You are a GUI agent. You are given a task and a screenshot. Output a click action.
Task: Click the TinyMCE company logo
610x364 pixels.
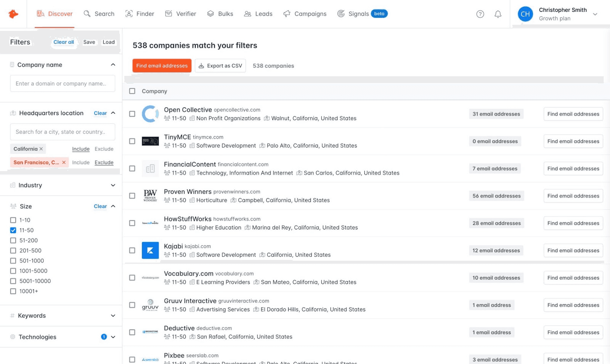coord(150,141)
